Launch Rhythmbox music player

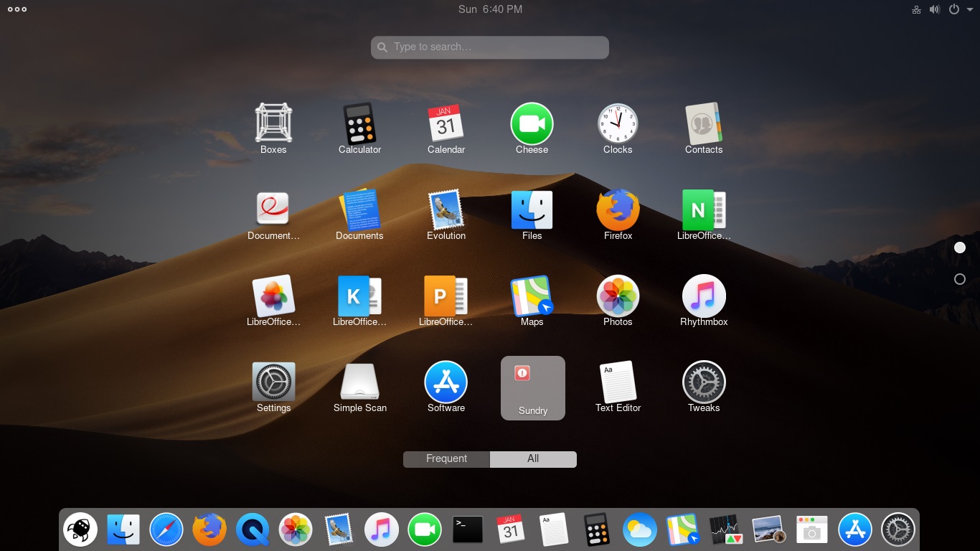704,301
